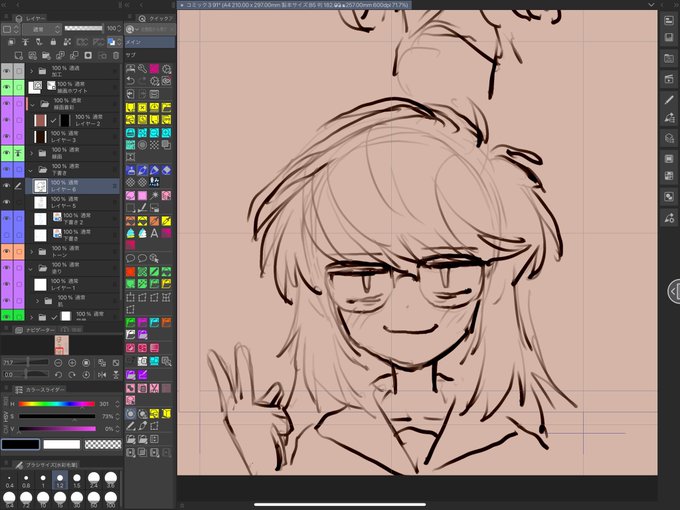Screen dimensions: 680x510
Task: Toggle visibility of レイヤー 1
Action: pos(7,284)
